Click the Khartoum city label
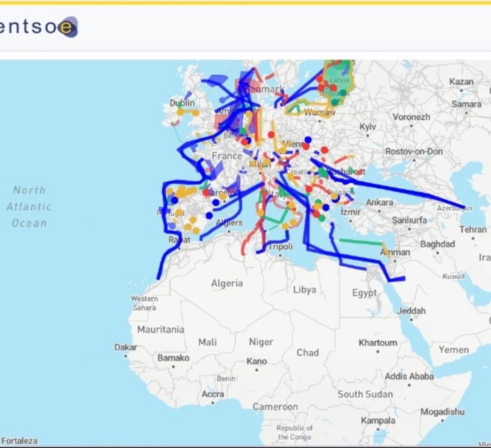Image resolution: width=491 pixels, height=448 pixels. [x=378, y=343]
